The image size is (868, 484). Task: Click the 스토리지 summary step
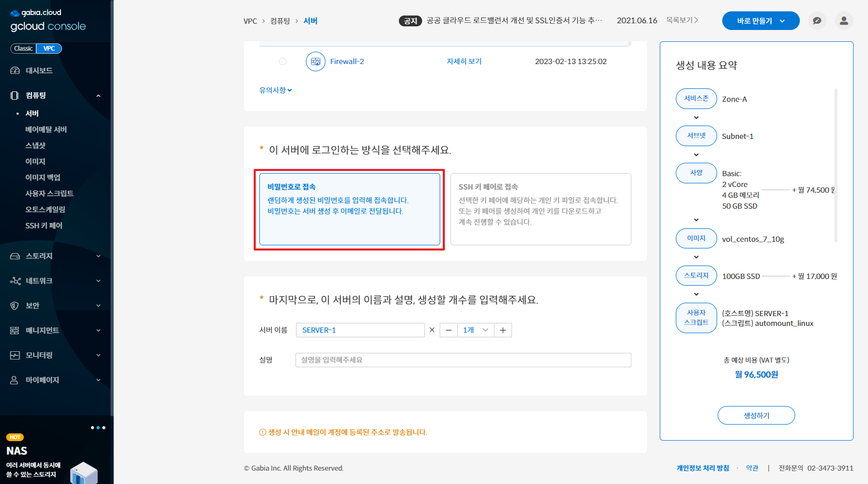(696, 276)
